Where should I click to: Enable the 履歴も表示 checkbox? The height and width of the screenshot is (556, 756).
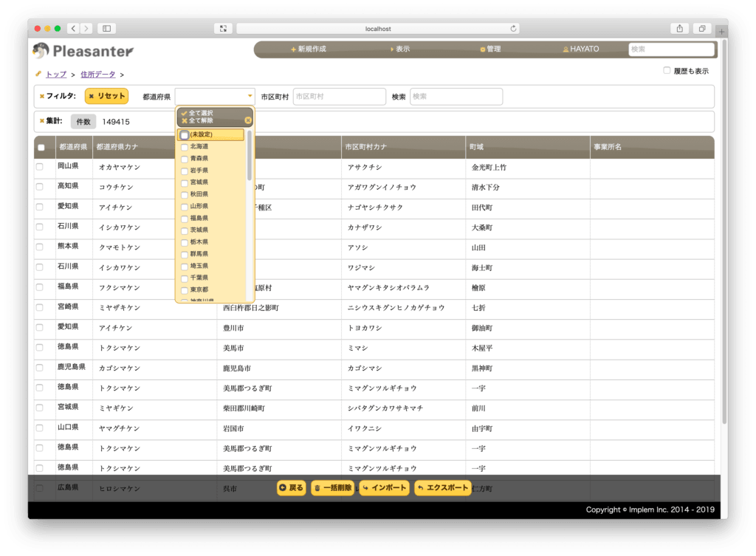point(667,70)
